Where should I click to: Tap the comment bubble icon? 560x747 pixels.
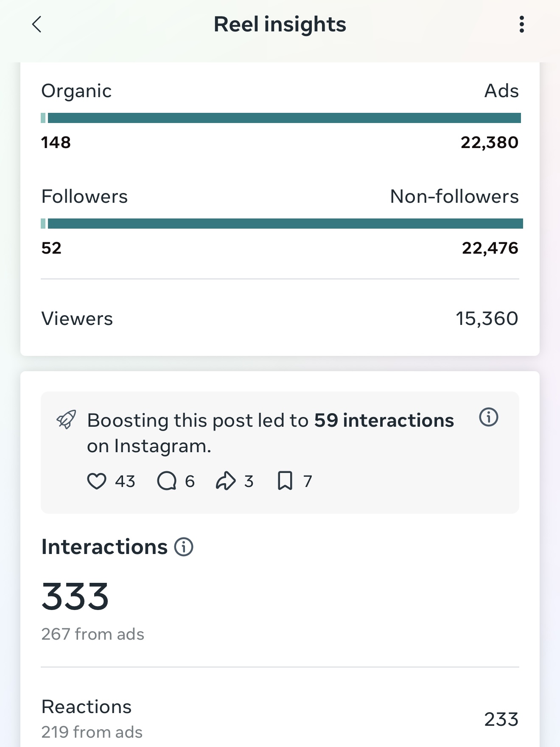(167, 481)
